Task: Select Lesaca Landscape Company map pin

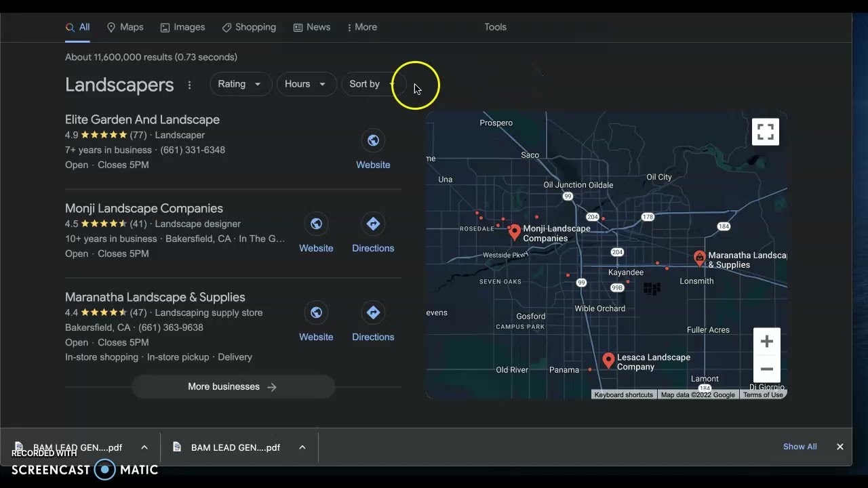Action: click(608, 360)
